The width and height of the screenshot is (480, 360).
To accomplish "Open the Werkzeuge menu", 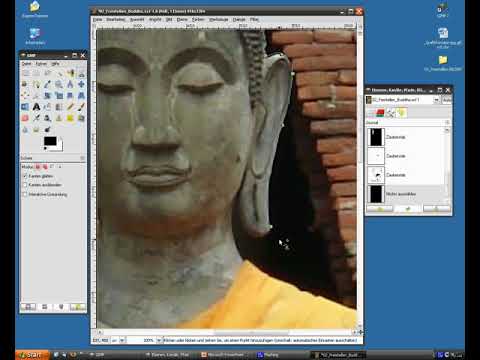I will click(218, 20).
